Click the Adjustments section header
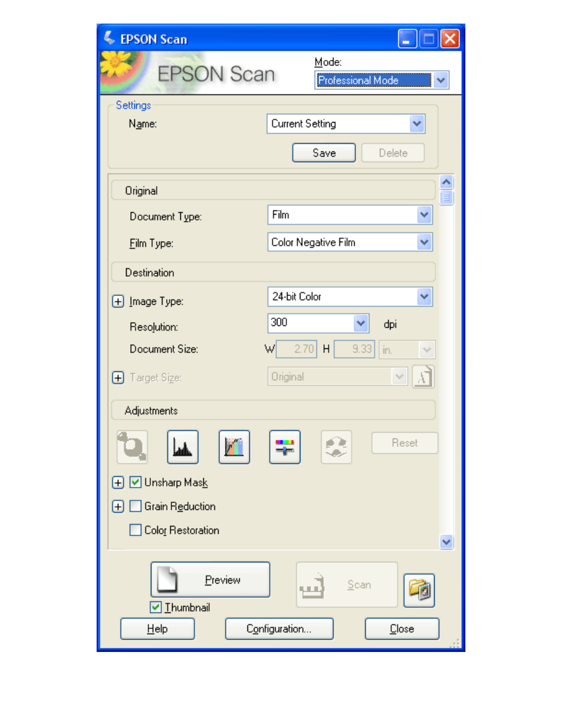 [273, 410]
